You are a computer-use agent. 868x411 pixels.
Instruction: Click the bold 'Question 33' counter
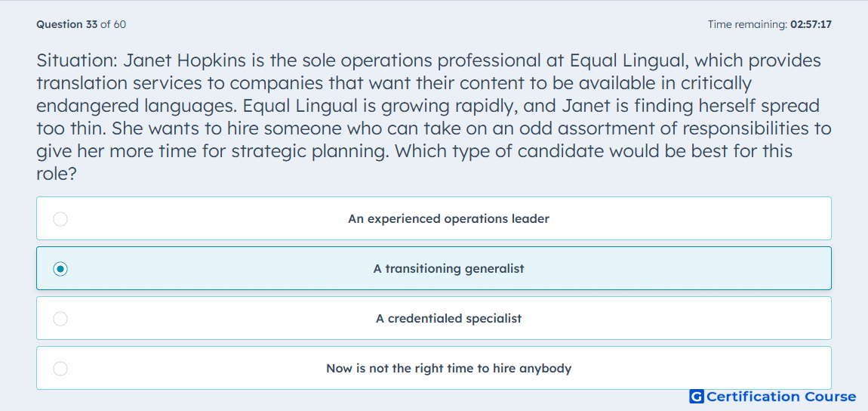(67, 24)
